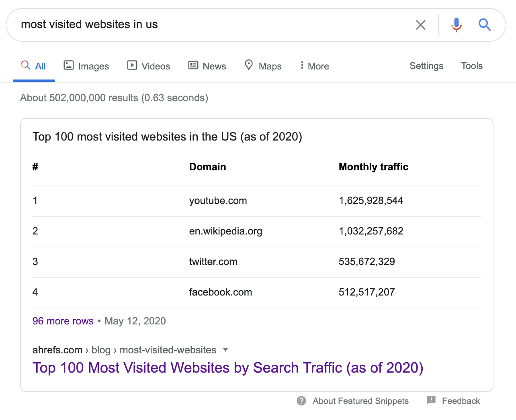The width and height of the screenshot is (516, 420).
Task: Click the three-dot More icon
Action: pyautogui.click(x=302, y=65)
